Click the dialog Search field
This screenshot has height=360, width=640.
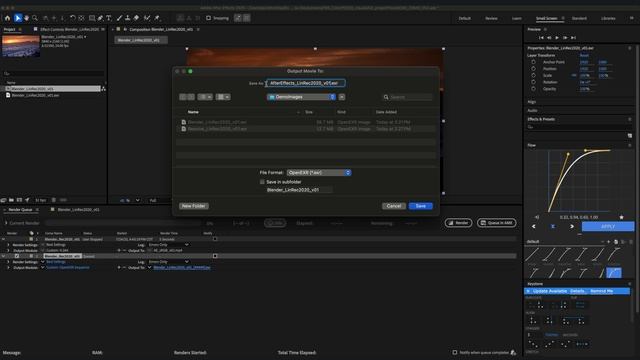tap(407, 97)
